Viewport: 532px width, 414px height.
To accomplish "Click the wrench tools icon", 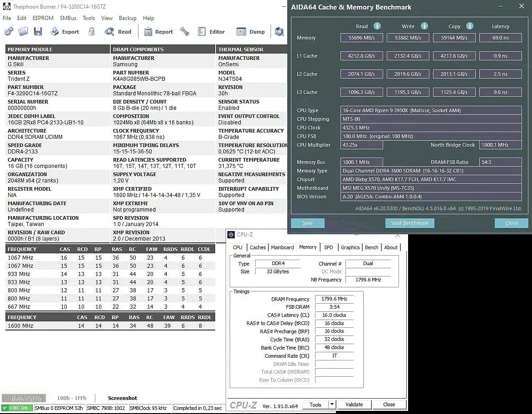I will [185, 32].
